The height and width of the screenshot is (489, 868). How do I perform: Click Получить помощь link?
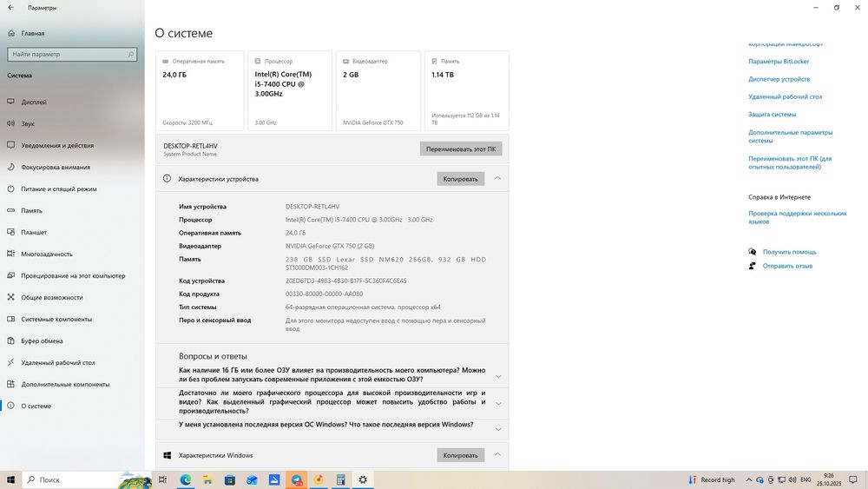point(789,252)
